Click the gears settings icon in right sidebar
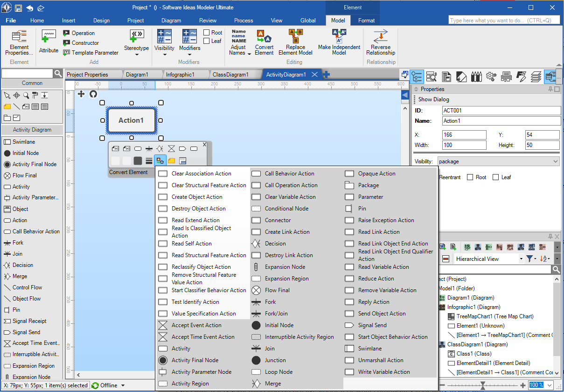Image resolution: width=564 pixels, height=392 pixels. [x=491, y=77]
